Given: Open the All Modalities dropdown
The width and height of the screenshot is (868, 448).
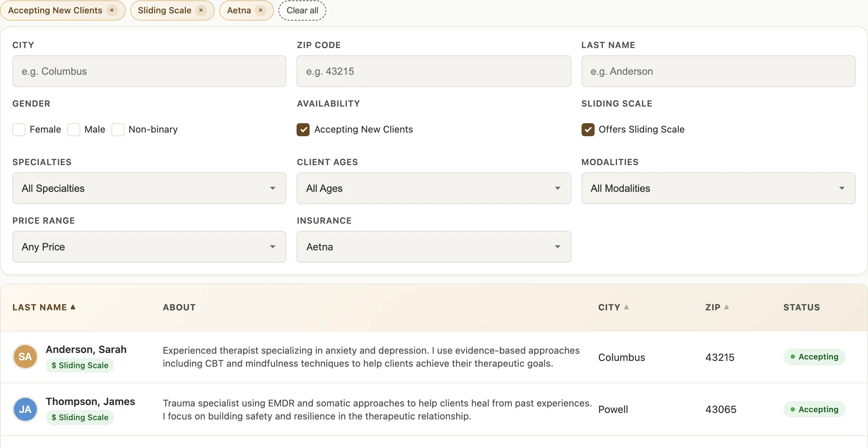Looking at the screenshot, I should [718, 188].
